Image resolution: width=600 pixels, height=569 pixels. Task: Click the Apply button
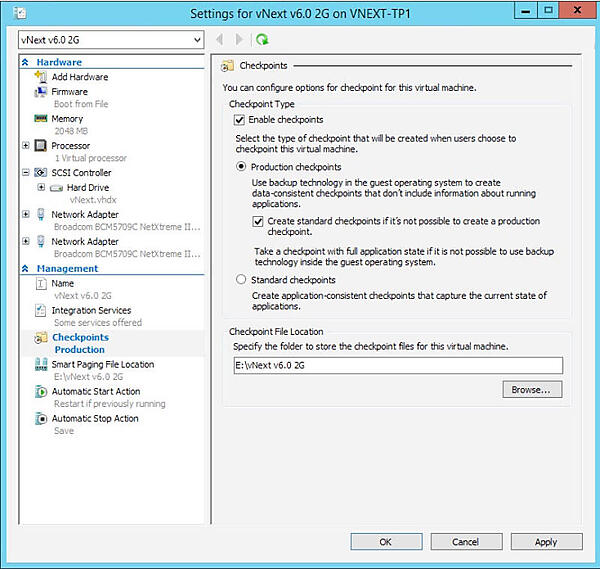click(x=546, y=542)
